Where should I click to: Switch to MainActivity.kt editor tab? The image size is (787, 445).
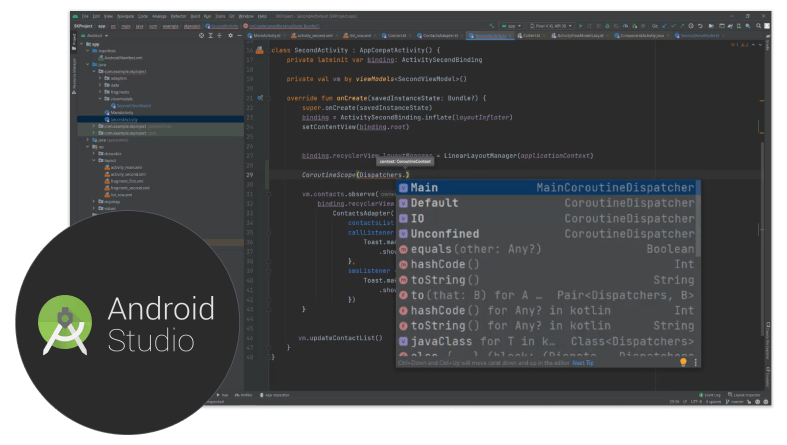pos(267,36)
